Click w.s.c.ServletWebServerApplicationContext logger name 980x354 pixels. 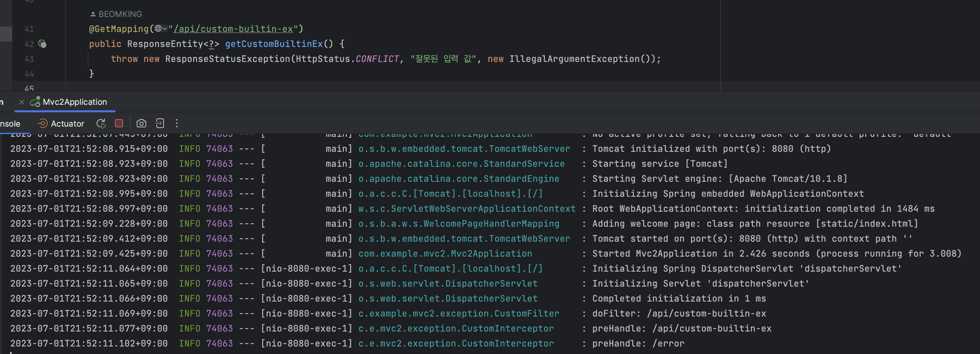[467, 209]
